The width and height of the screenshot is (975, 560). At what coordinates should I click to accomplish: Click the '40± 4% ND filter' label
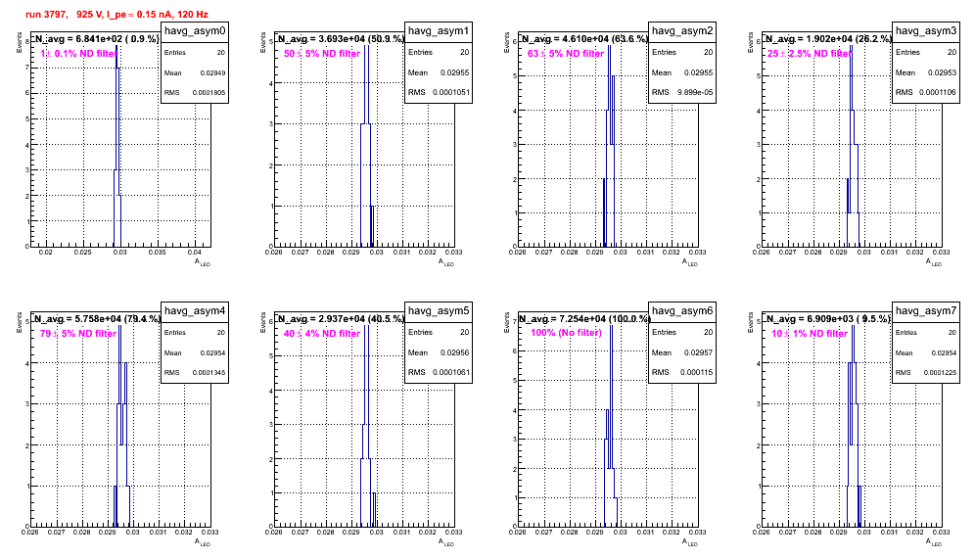322,334
